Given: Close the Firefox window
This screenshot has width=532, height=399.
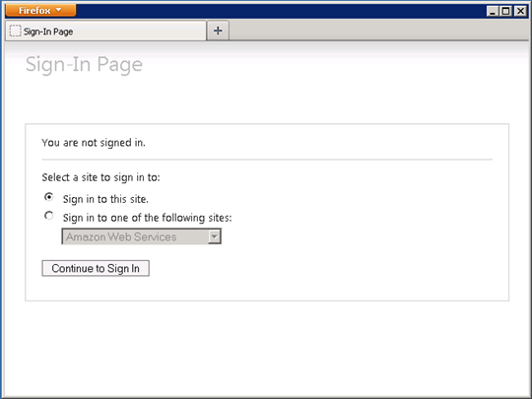Looking at the screenshot, I should tap(520, 11).
